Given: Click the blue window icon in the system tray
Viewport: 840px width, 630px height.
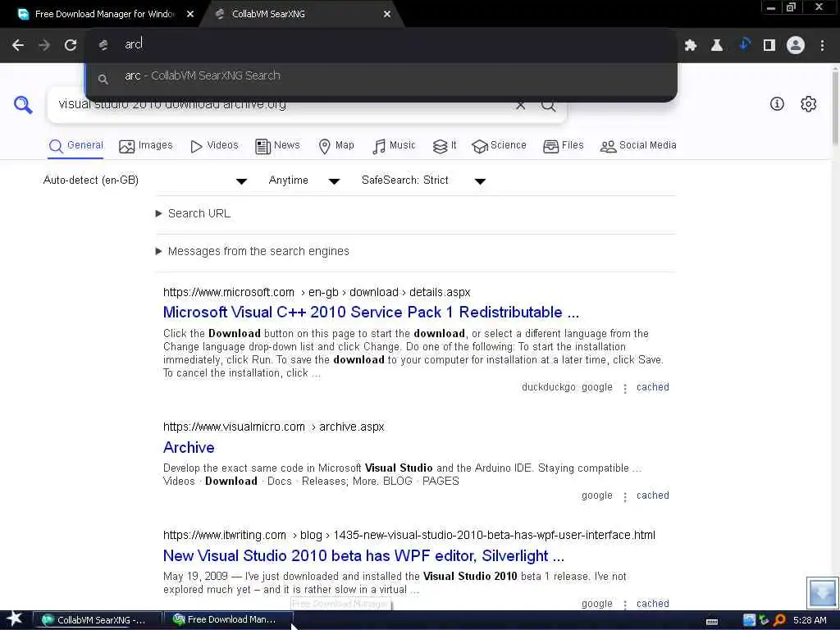Looking at the screenshot, I should (x=750, y=620).
